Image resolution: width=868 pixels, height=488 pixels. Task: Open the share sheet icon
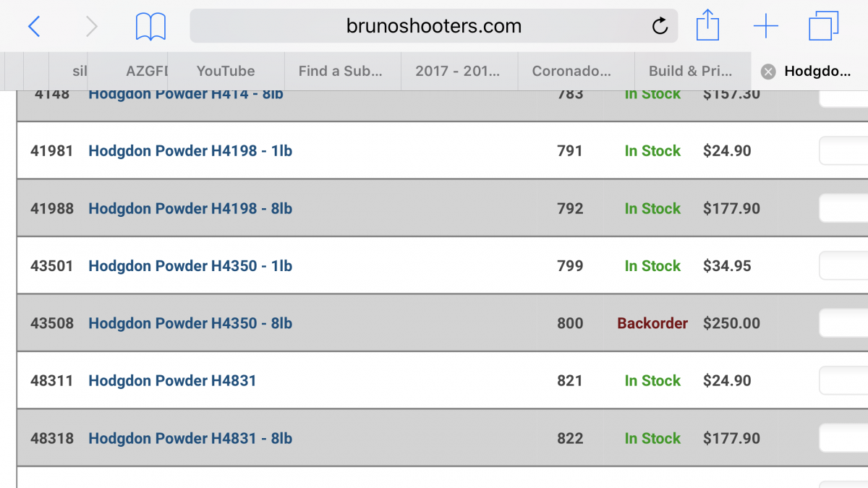tap(707, 26)
